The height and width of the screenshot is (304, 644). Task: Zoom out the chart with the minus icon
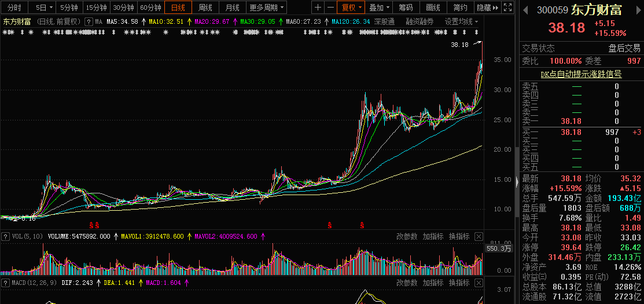(x=330, y=8)
